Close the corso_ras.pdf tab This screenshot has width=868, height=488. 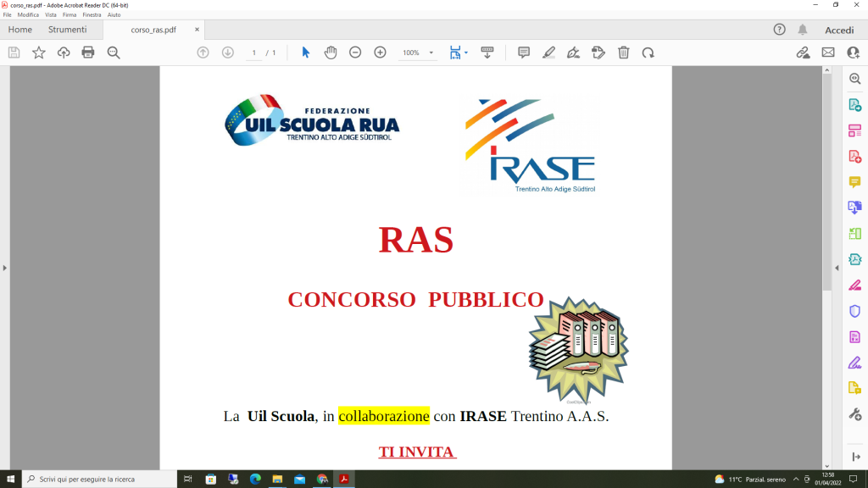click(197, 30)
